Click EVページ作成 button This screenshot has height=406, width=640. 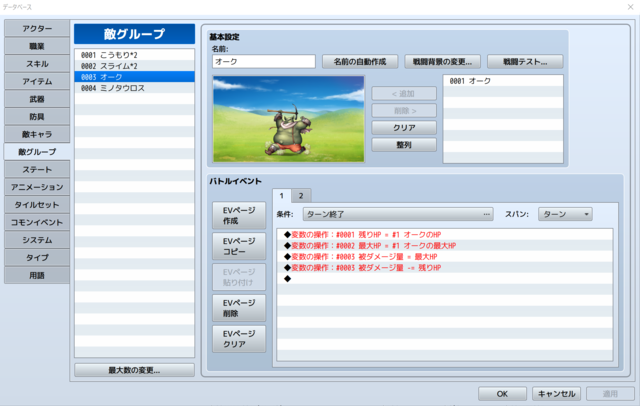point(239,215)
